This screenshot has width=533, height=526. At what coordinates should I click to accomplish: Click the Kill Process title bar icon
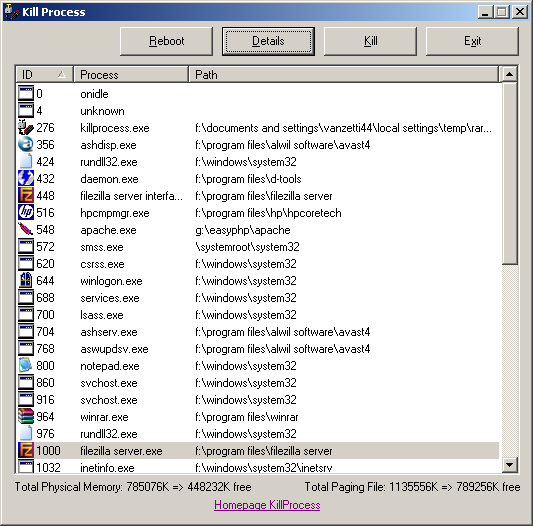pos(12,12)
